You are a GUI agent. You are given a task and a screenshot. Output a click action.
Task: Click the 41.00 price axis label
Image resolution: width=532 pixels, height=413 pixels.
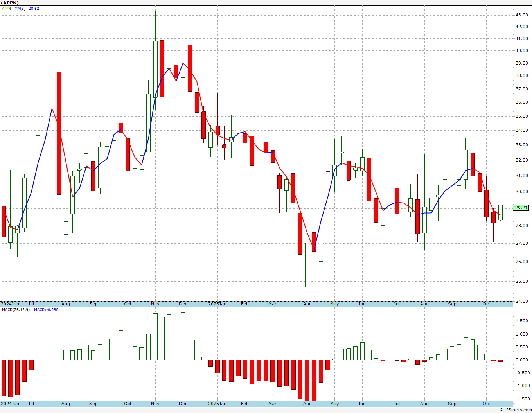[521, 38]
